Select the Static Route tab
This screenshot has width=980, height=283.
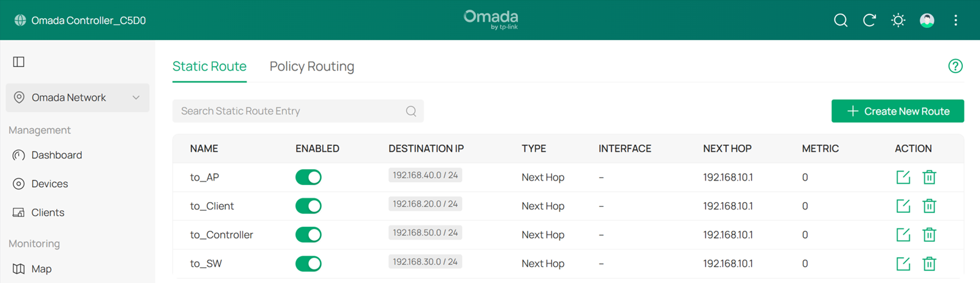209,66
